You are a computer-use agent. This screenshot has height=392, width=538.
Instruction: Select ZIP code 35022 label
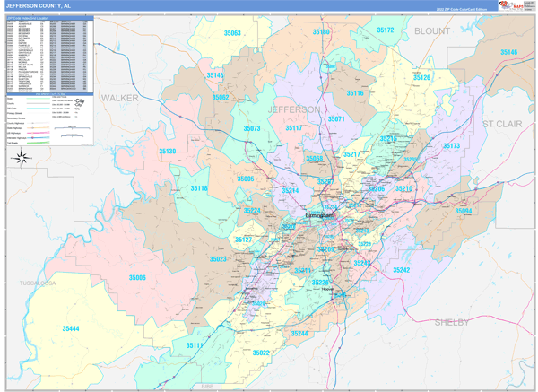click(261, 353)
